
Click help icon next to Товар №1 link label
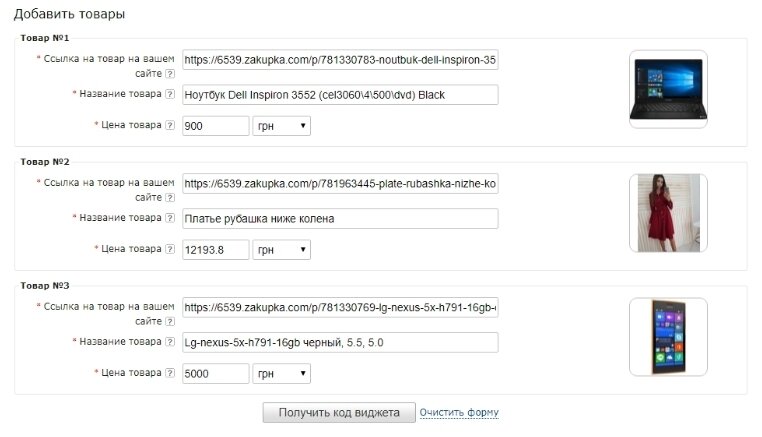170,74
